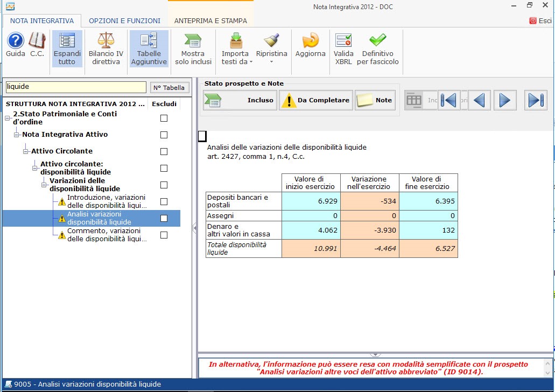Collapse the bottom notes panel arrow
555x392 pixels.
point(375,355)
